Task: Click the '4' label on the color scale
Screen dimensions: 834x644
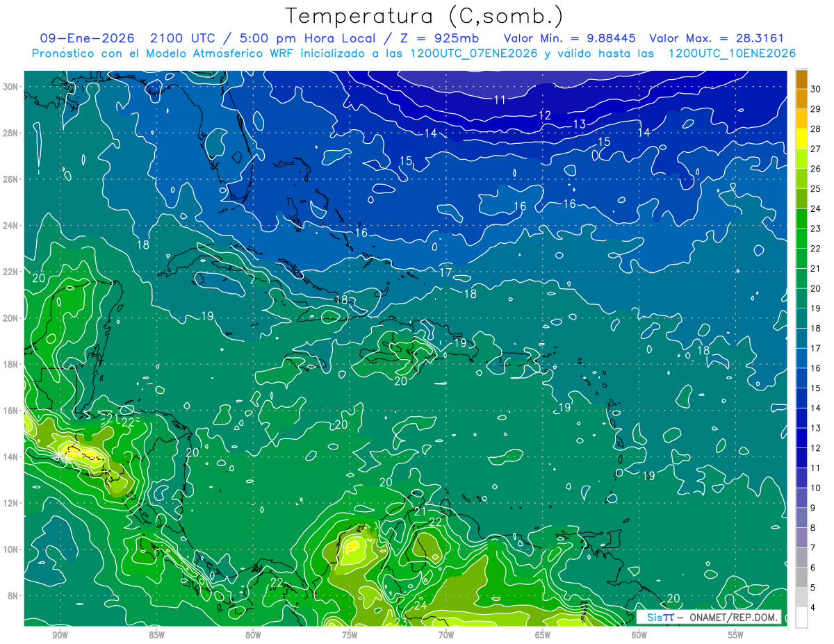Action: [813, 607]
